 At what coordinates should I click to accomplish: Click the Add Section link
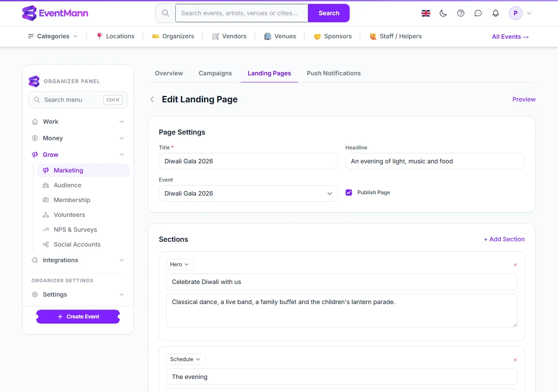coord(504,239)
